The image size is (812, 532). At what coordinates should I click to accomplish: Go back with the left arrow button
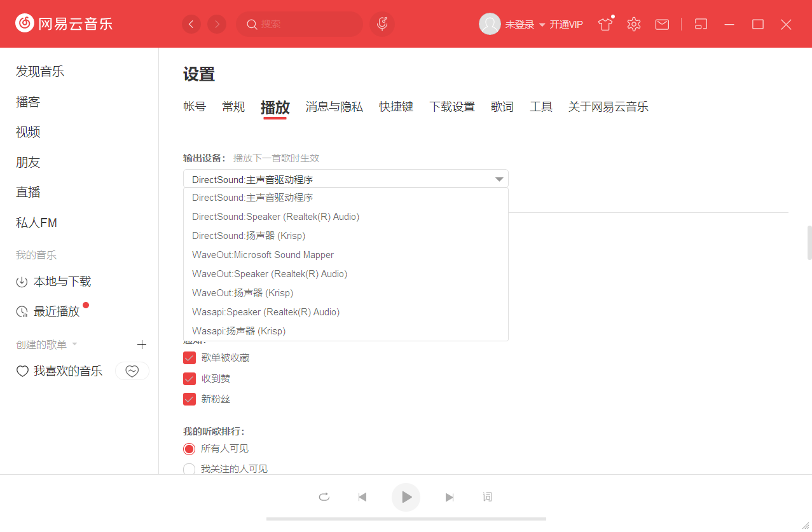(x=191, y=24)
